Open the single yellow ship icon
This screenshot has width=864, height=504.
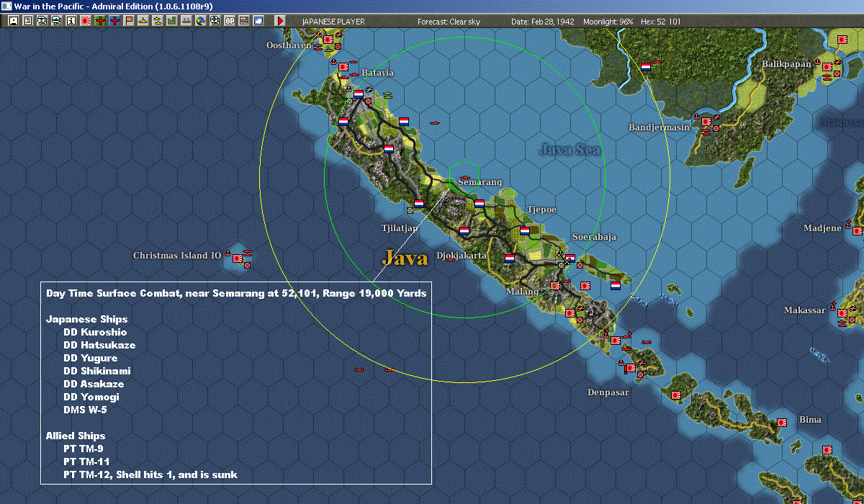[143, 21]
